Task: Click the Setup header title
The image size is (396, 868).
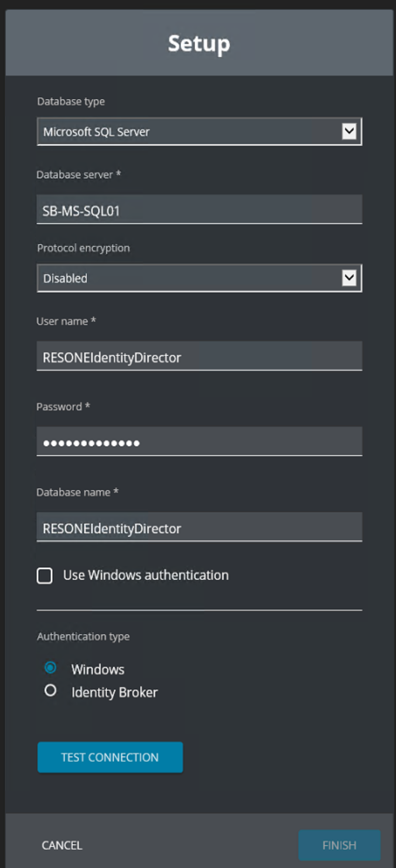Action: (199, 44)
